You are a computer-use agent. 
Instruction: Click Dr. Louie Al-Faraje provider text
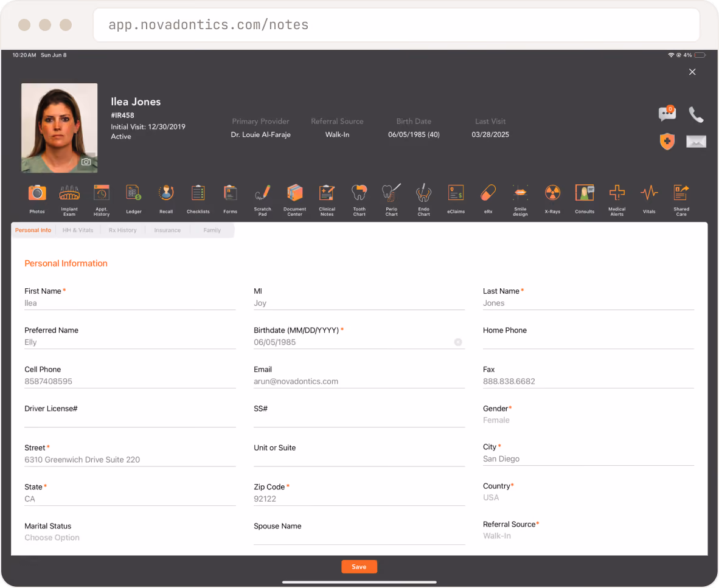[260, 135]
